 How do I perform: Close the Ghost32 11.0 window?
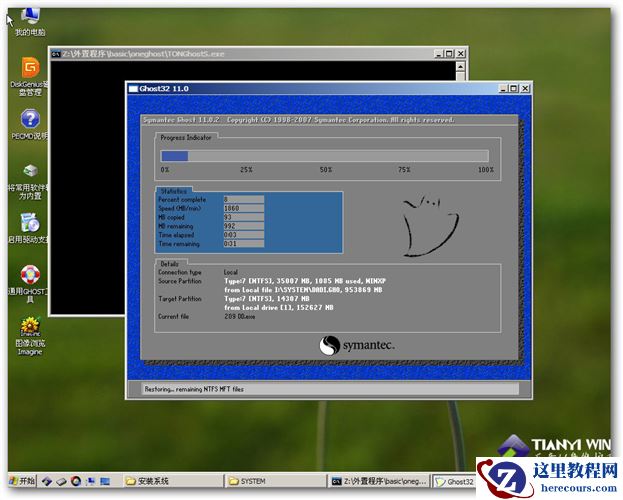(x=525, y=88)
